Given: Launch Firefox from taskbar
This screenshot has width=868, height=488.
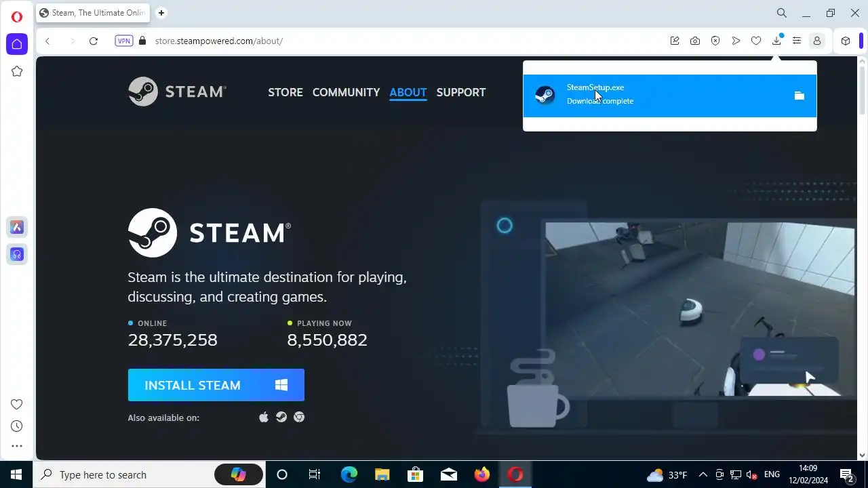Looking at the screenshot, I should tap(482, 474).
